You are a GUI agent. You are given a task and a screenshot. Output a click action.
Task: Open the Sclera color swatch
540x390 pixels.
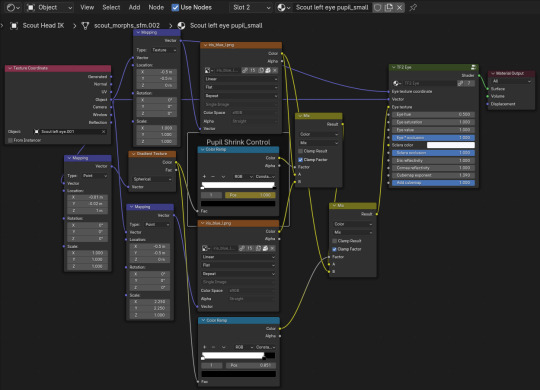coord(450,145)
